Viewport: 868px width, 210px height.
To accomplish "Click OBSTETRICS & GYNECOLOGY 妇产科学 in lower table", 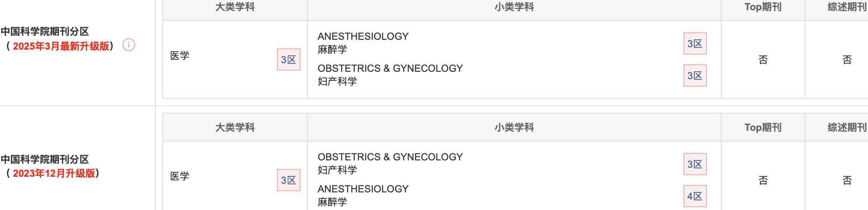I will click(x=390, y=163).
